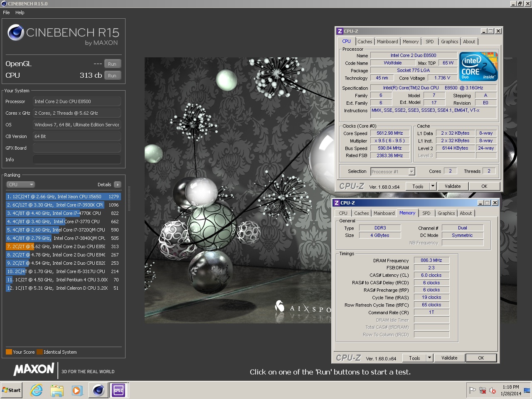Run the CPU benchmark
The image size is (532, 399).
[112, 76]
